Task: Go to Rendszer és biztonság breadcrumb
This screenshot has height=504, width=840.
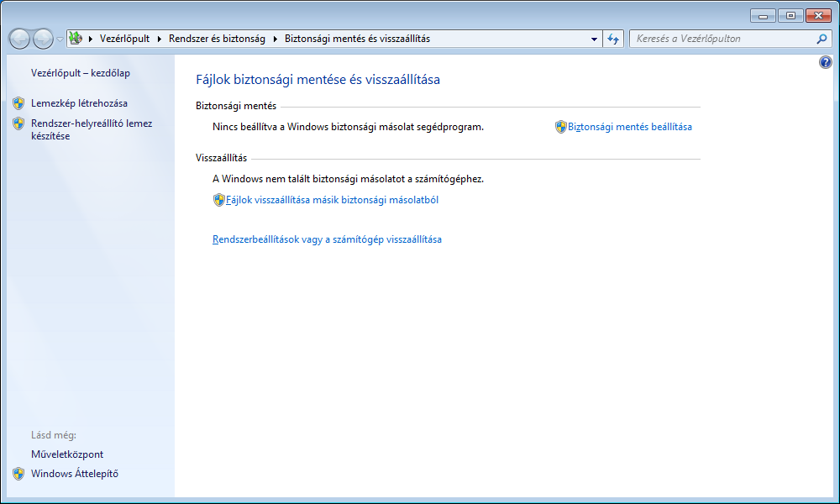Action: tap(217, 39)
